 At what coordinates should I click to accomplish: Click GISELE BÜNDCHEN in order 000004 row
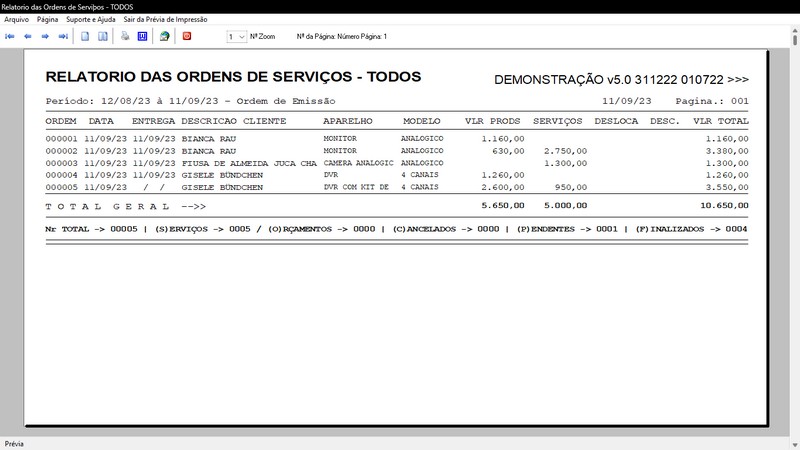click(222, 175)
